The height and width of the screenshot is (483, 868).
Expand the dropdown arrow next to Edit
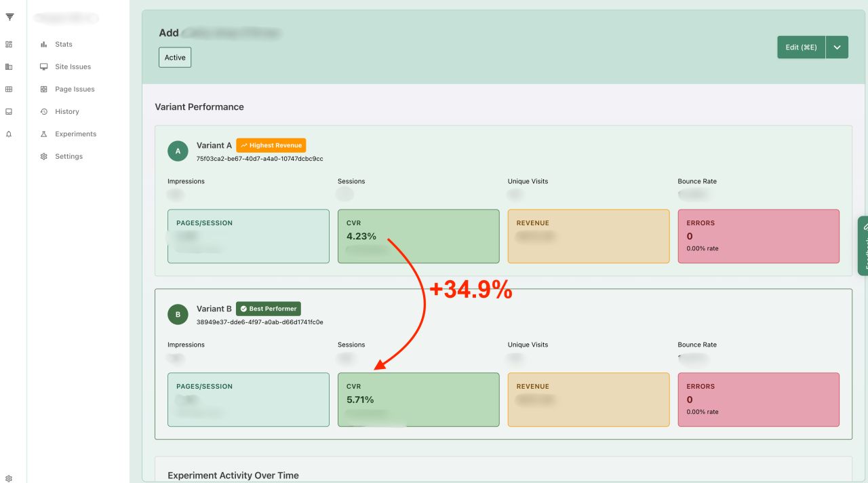pyautogui.click(x=837, y=47)
